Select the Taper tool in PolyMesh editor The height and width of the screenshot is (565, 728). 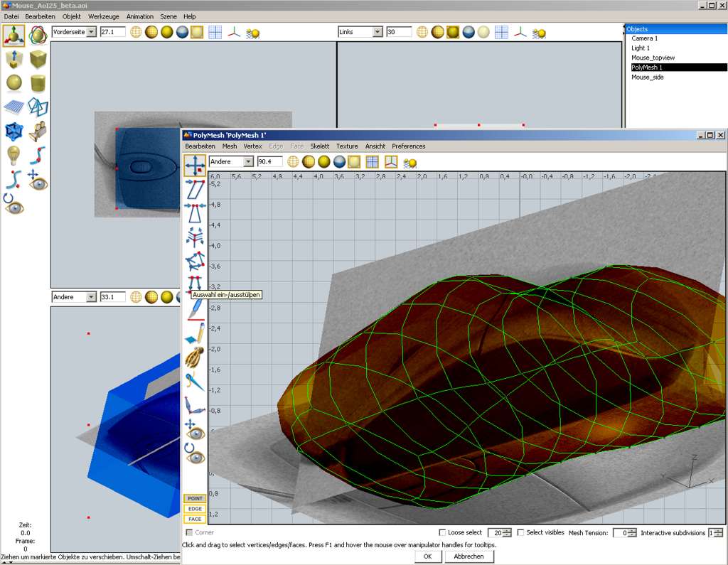point(195,213)
